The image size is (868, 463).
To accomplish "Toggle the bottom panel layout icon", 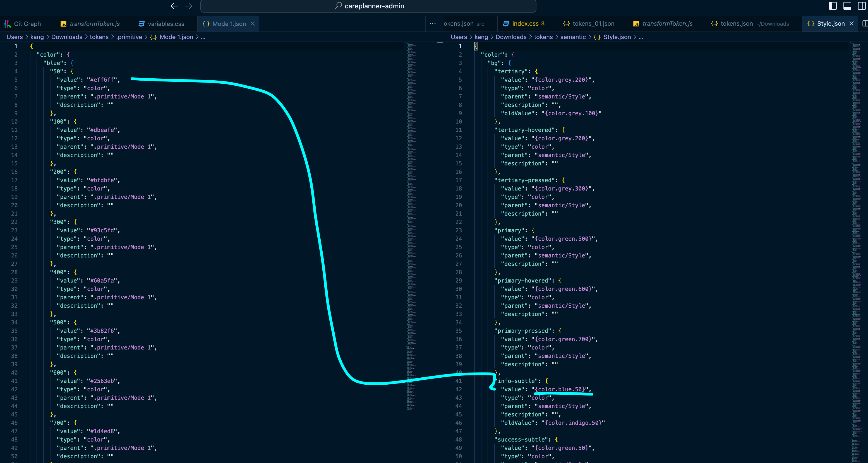I will 847,6.
